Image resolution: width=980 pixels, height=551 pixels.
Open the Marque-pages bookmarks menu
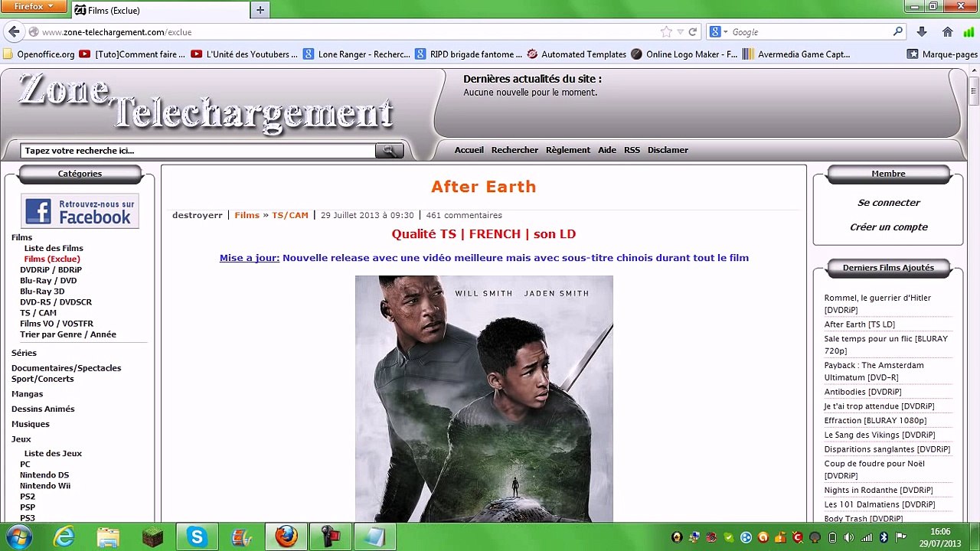(x=942, y=54)
